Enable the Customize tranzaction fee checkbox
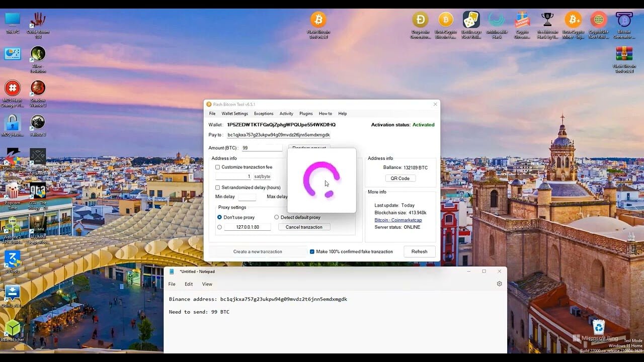Viewport: 644px width, 362px height. [x=217, y=167]
